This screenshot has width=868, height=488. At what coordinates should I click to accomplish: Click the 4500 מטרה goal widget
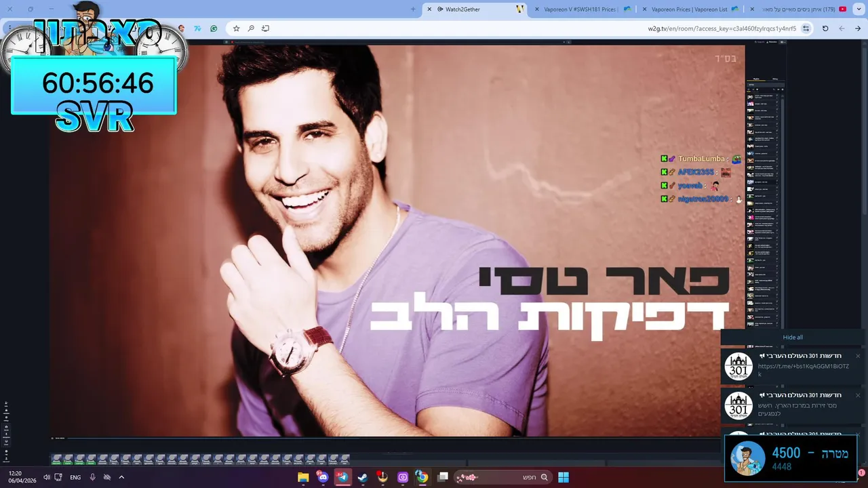pyautogui.click(x=791, y=458)
